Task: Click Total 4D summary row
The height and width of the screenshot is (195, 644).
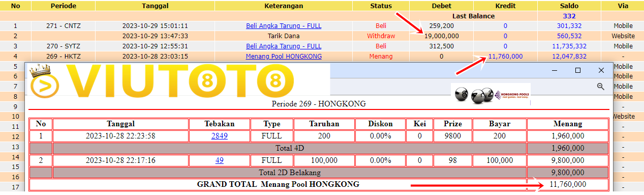Action: tap(319, 148)
